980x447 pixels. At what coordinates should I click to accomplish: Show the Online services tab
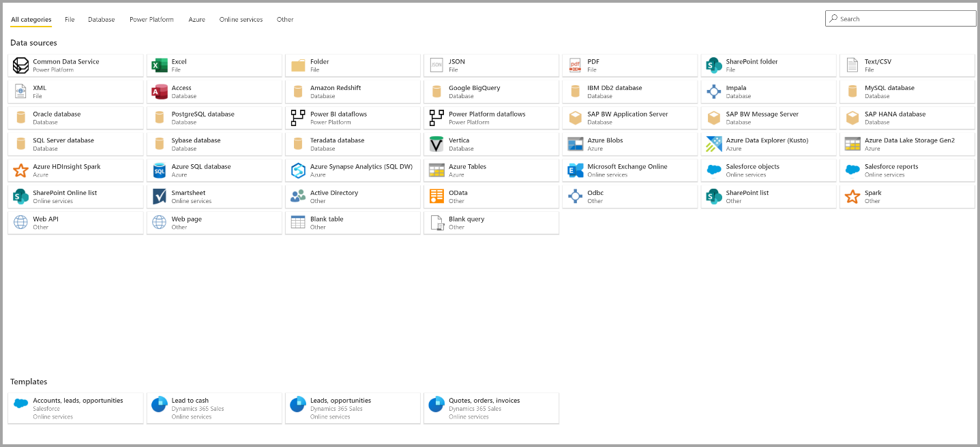point(241,20)
